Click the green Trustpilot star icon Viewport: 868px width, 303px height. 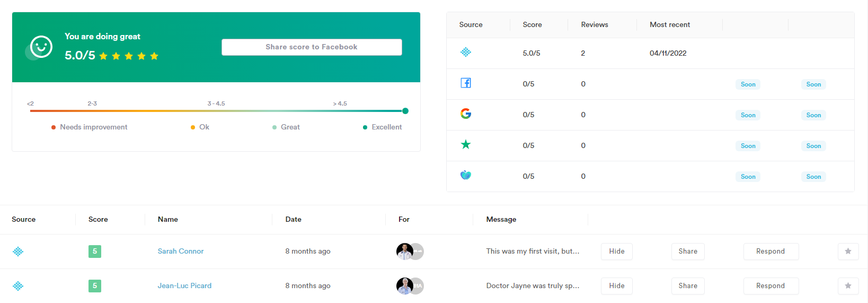[465, 144]
